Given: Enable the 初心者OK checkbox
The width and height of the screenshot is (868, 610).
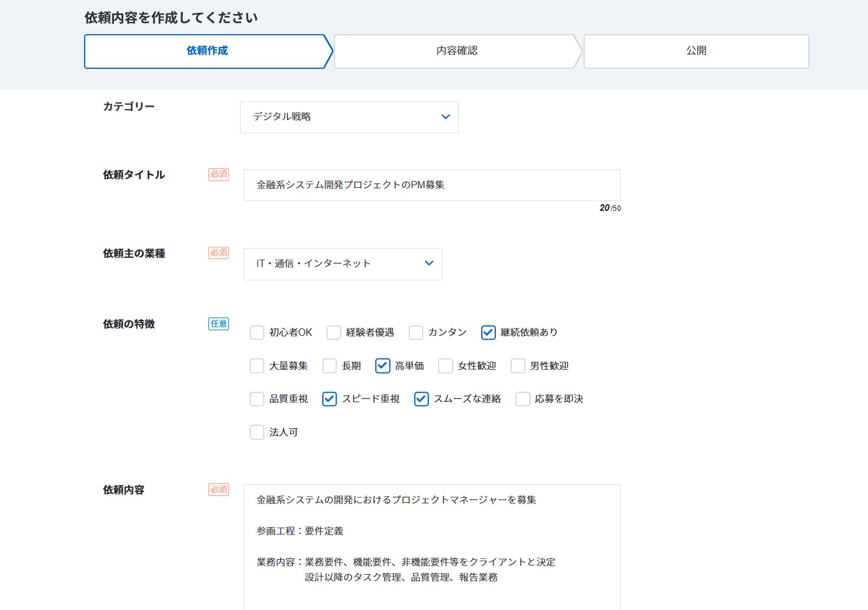Looking at the screenshot, I should (257, 333).
